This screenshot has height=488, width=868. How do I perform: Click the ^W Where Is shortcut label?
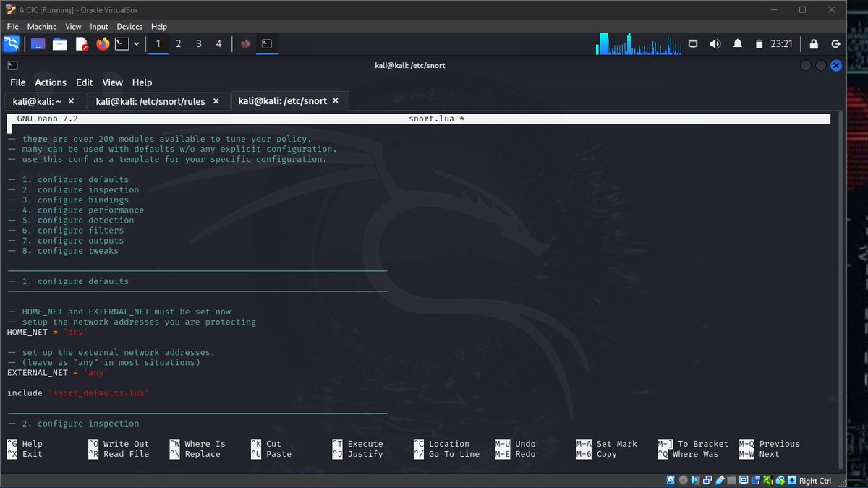coord(197,444)
